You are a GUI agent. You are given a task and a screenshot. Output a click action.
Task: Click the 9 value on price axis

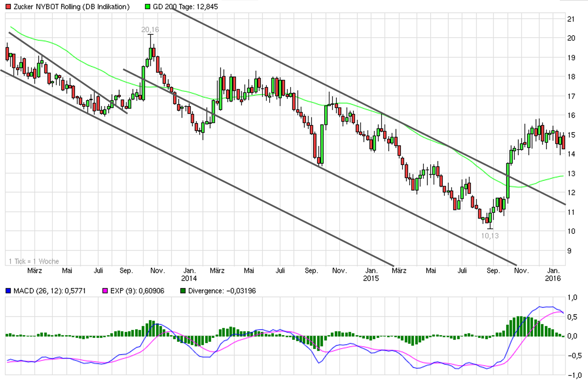tap(569, 251)
